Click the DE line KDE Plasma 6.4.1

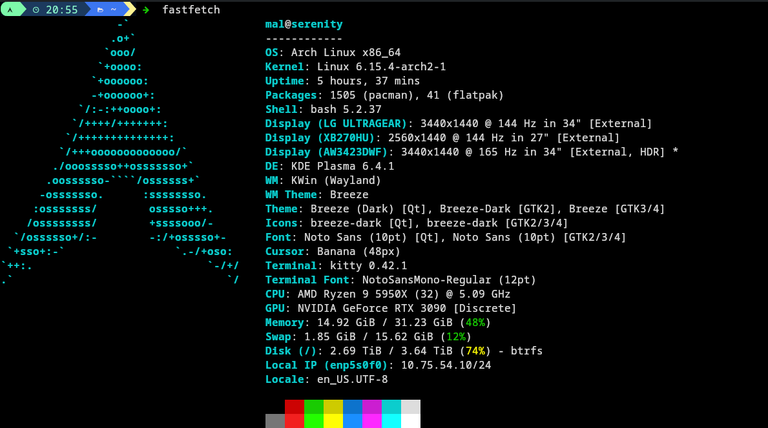[x=330, y=166]
